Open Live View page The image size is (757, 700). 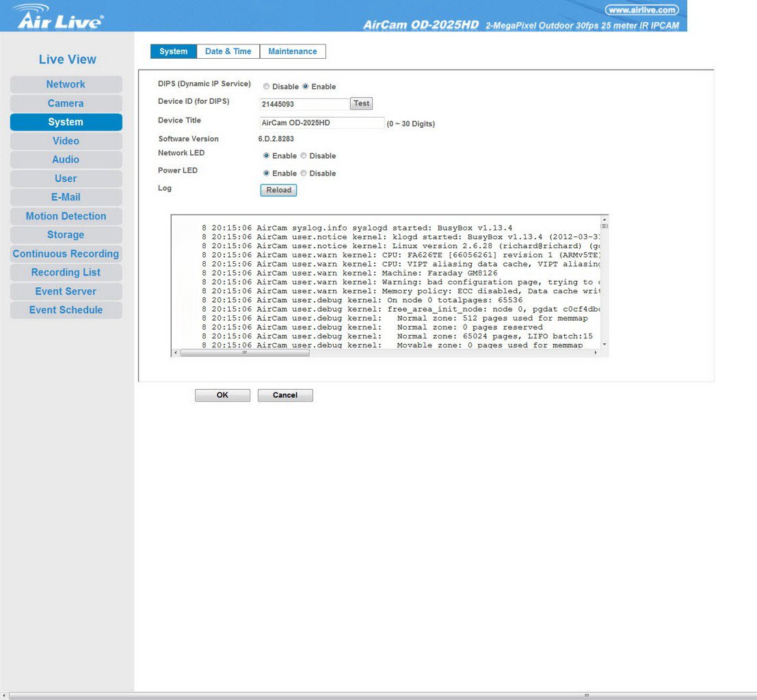pyautogui.click(x=68, y=59)
